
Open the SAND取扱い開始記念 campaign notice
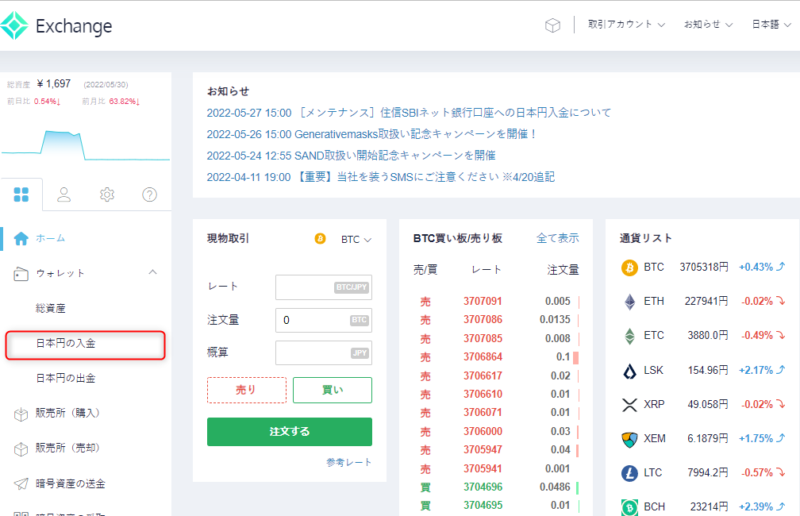pos(351,156)
